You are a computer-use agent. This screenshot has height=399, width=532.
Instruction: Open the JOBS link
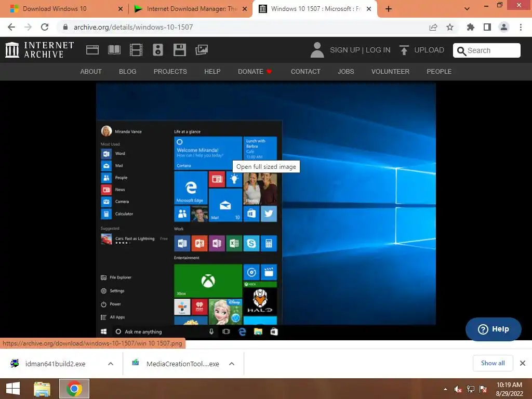tap(345, 72)
